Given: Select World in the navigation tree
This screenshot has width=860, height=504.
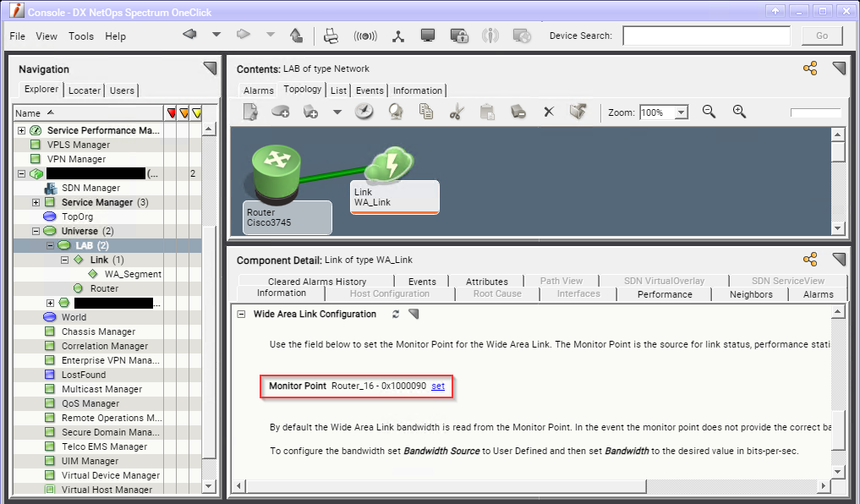Looking at the screenshot, I should pos(74,317).
